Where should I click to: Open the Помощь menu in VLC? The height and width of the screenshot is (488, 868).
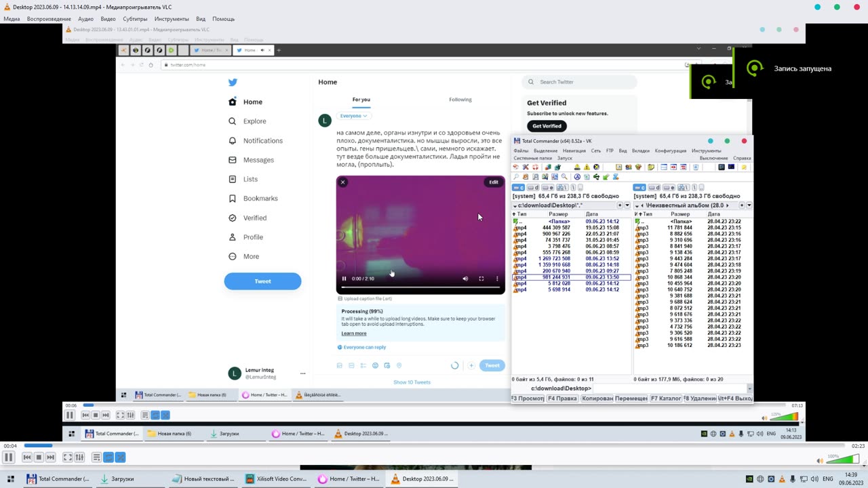coord(223,19)
